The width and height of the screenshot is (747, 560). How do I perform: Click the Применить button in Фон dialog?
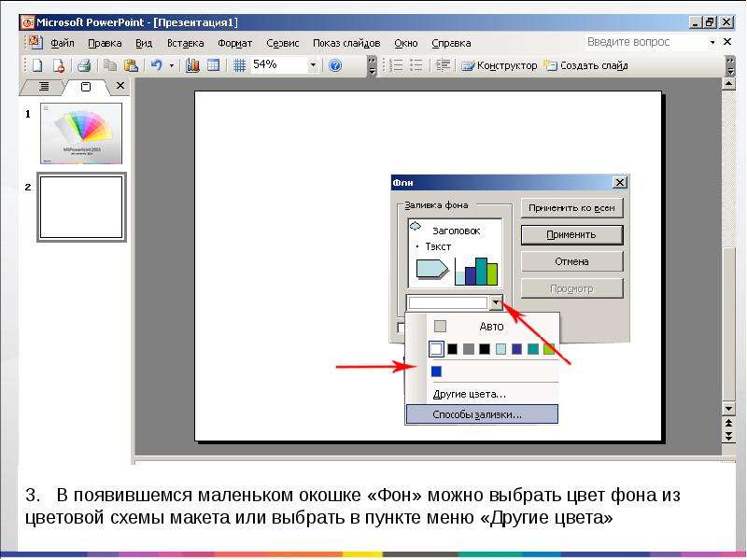coord(571,235)
